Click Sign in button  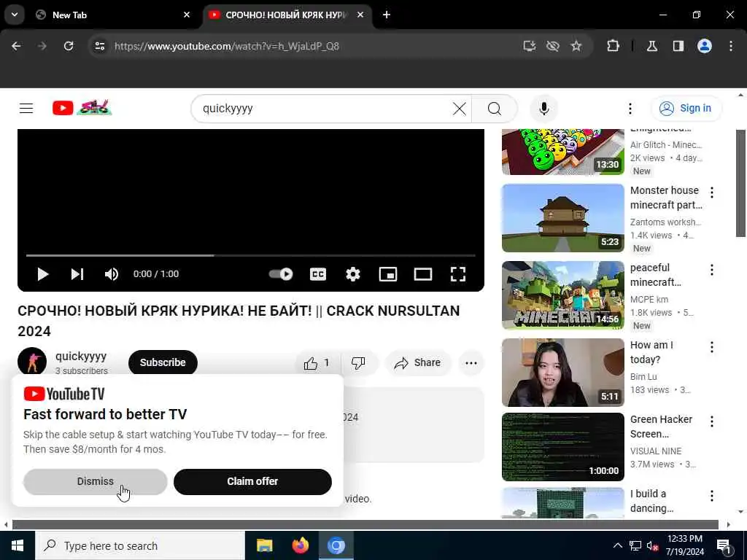point(686,109)
